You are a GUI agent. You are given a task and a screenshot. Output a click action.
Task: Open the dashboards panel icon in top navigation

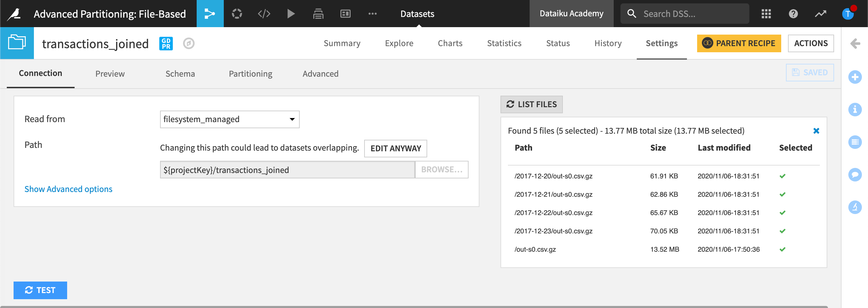click(345, 14)
